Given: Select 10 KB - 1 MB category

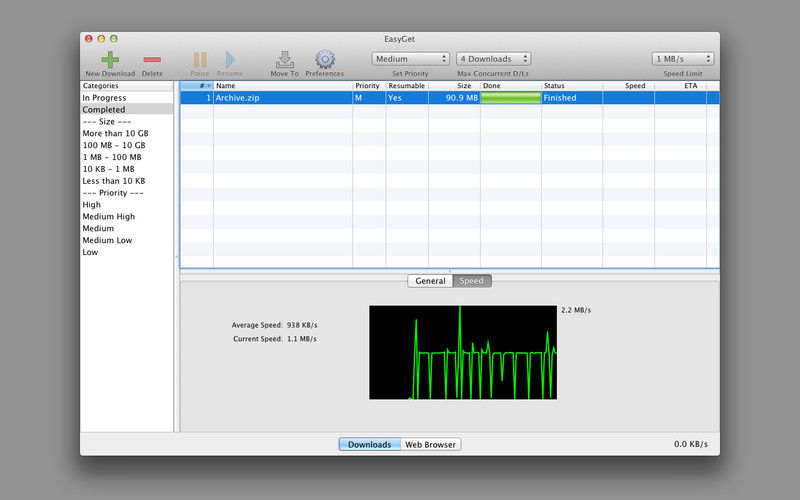Looking at the screenshot, I should pyautogui.click(x=127, y=169).
